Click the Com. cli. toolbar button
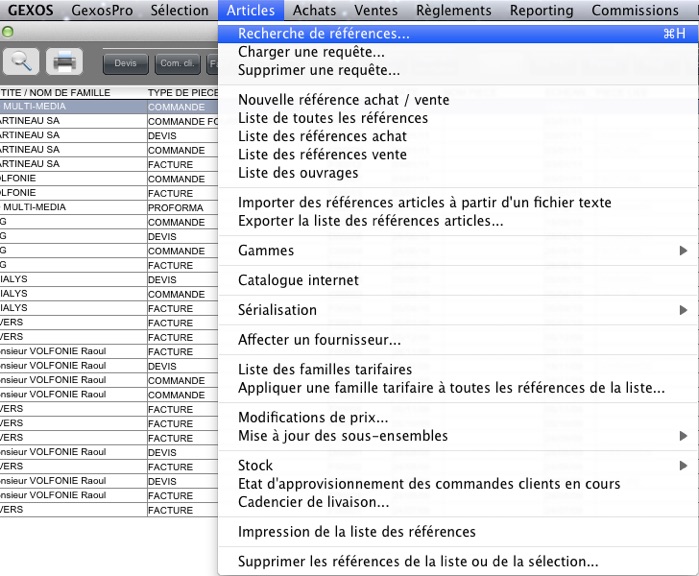Viewport: 699px width, 576px height. 177,63
